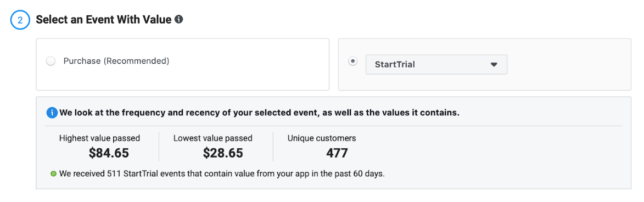Click the Lowest value passed amount $28.65
Screen dimensions: 644x202
pyautogui.click(x=223, y=153)
